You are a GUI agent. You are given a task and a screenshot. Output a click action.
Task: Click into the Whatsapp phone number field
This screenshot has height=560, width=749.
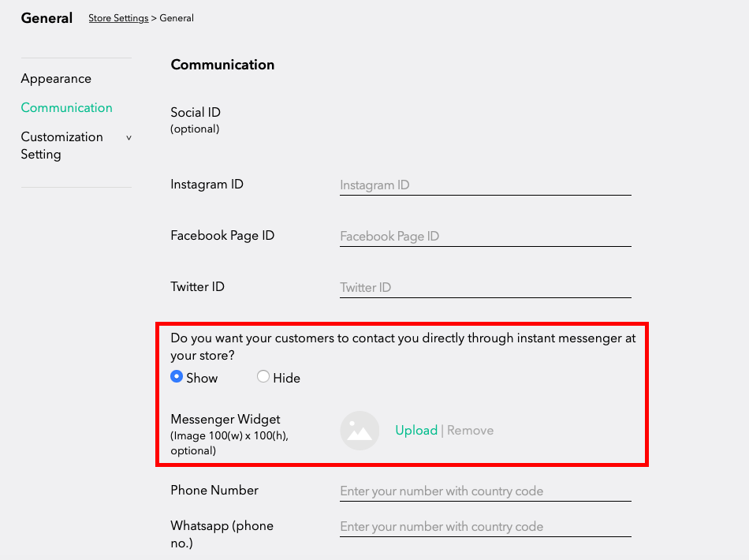[x=486, y=527]
